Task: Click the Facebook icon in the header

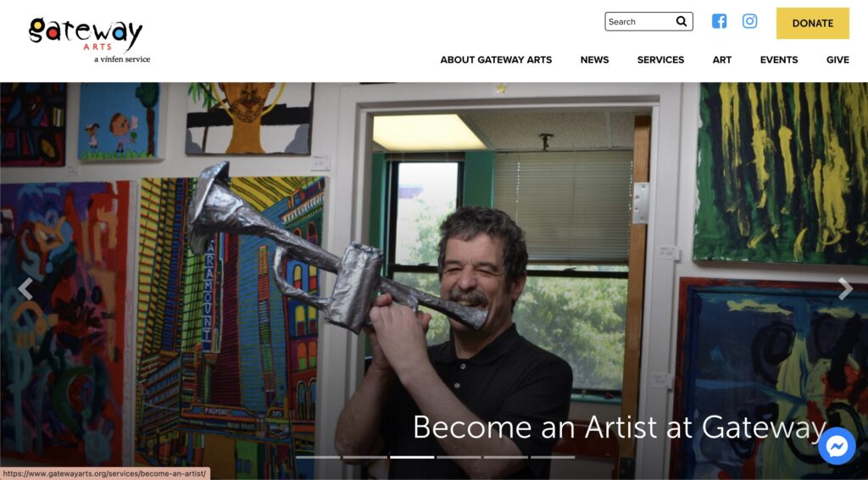Action: pyautogui.click(x=719, y=21)
